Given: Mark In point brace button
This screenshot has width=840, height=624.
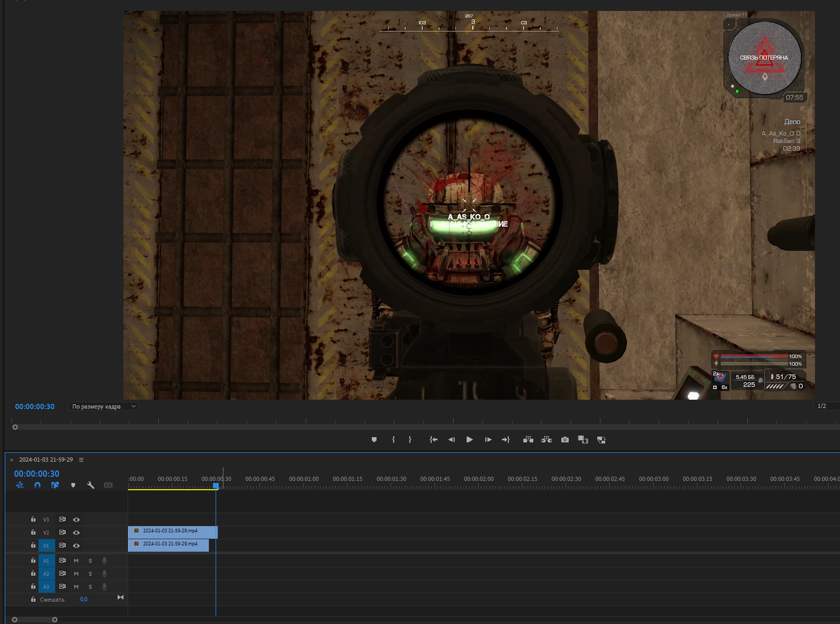Looking at the screenshot, I should tap(393, 440).
